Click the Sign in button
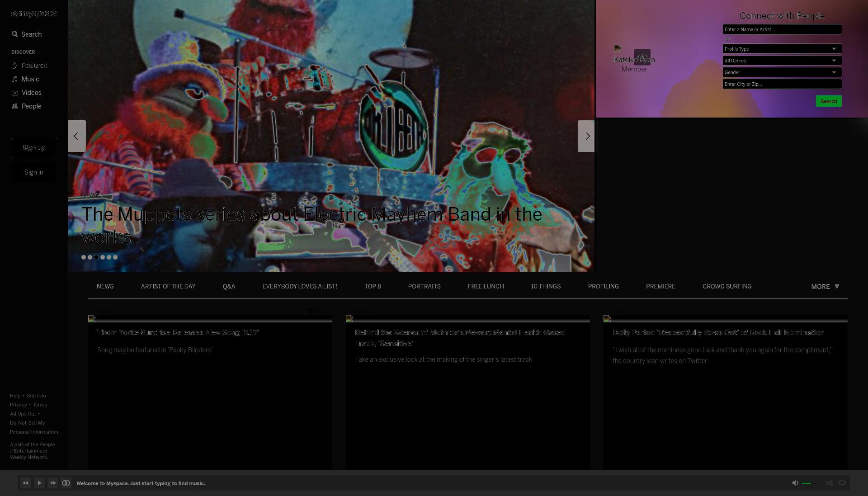The image size is (868, 496). [x=34, y=172]
